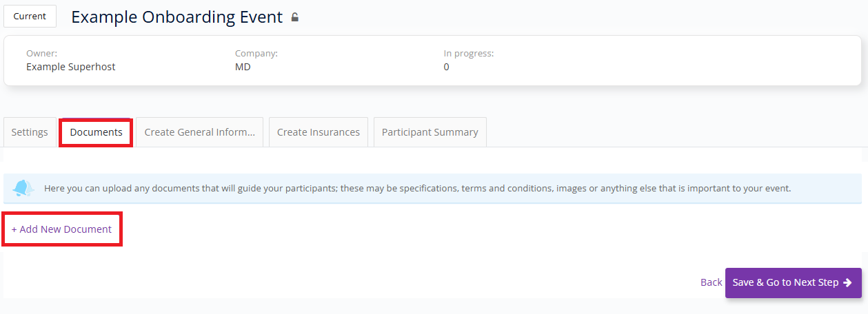Click the Current status button
The height and width of the screenshot is (314, 868).
coord(30,16)
